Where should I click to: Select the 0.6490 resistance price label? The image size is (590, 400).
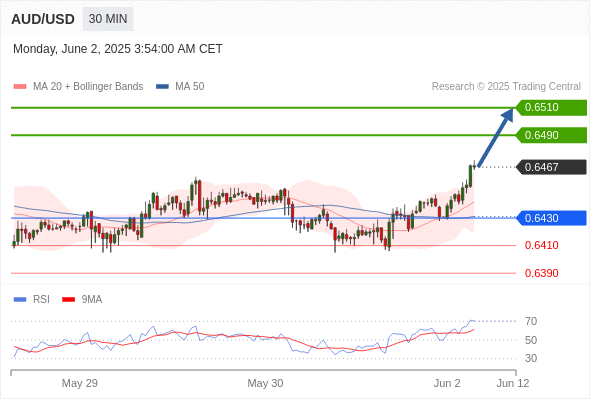[551, 135]
